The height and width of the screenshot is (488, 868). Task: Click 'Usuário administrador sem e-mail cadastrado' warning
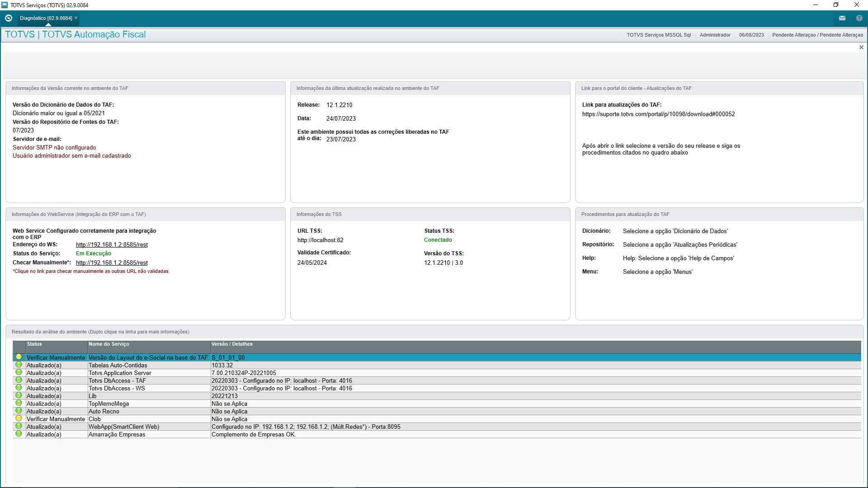[72, 156]
